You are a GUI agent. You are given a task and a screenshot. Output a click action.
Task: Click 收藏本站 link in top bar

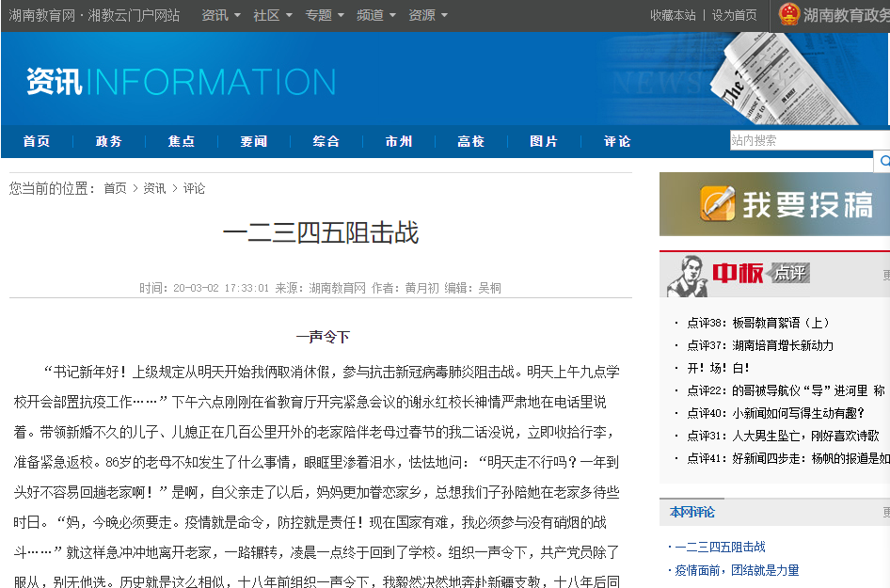[x=673, y=15]
